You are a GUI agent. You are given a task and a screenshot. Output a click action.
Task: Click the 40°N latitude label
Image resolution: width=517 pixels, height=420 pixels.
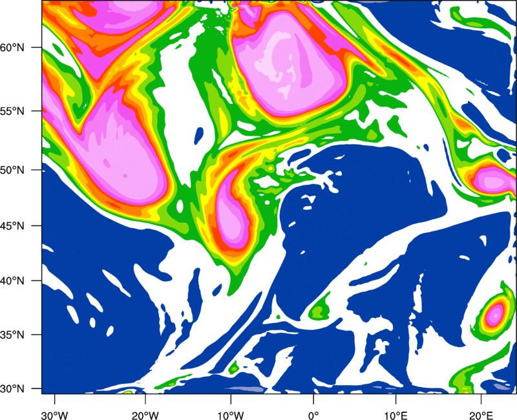coord(12,281)
